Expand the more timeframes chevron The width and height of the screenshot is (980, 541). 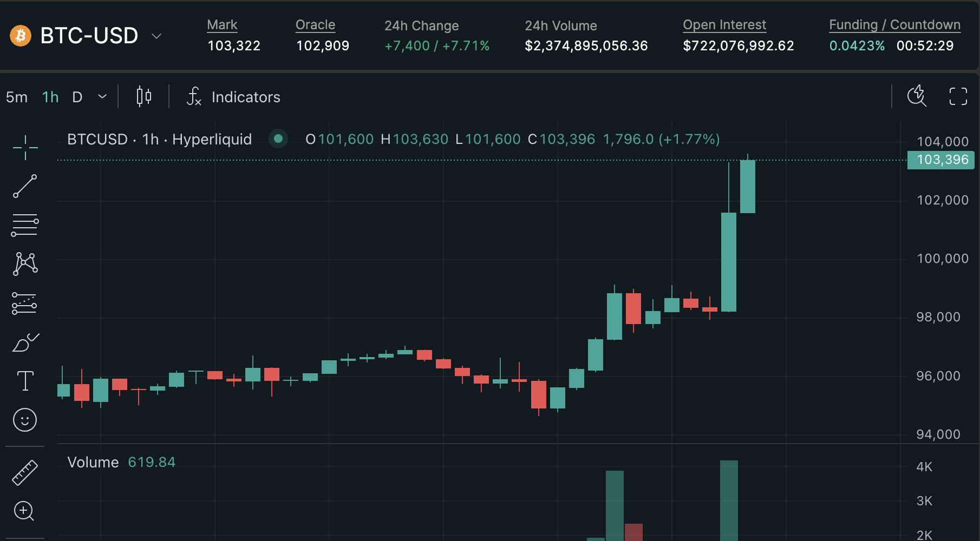(x=102, y=97)
